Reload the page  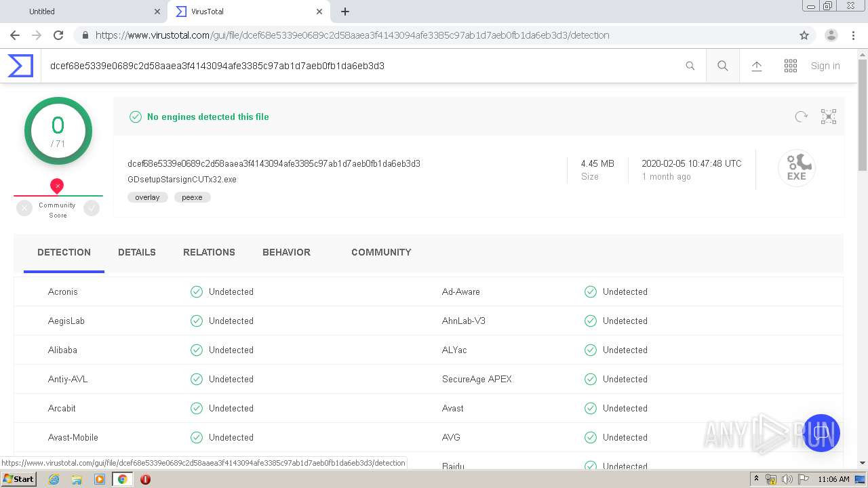point(58,35)
